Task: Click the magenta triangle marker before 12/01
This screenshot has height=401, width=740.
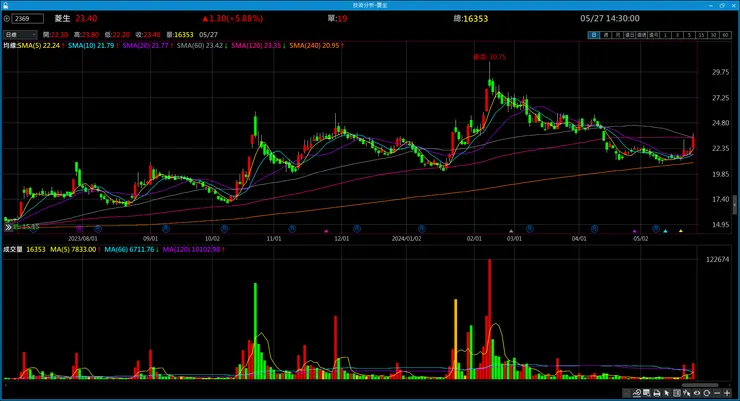Action: coord(326,231)
